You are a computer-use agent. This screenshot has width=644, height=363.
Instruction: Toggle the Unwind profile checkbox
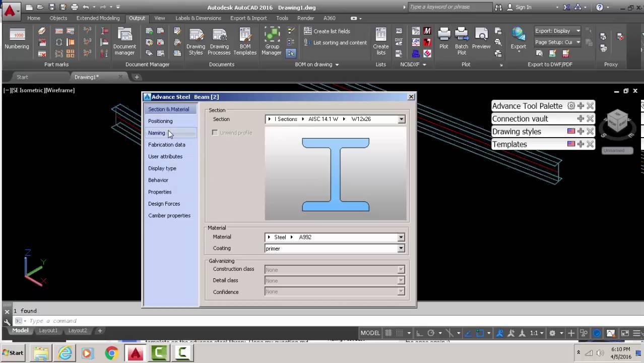tap(215, 133)
